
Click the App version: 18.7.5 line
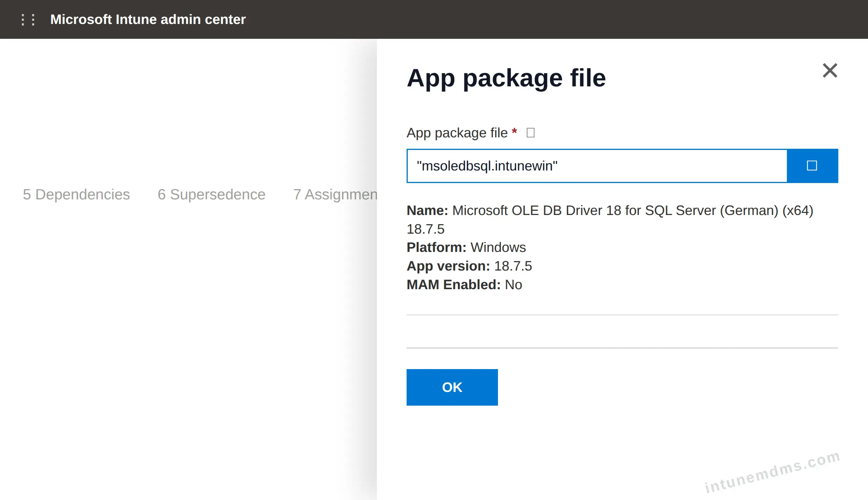[x=469, y=266]
